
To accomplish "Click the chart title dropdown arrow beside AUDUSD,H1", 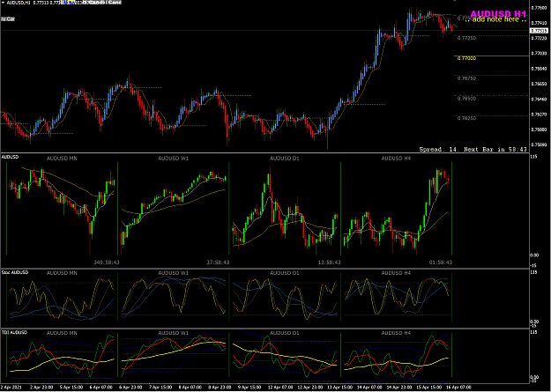I will coord(4,3).
